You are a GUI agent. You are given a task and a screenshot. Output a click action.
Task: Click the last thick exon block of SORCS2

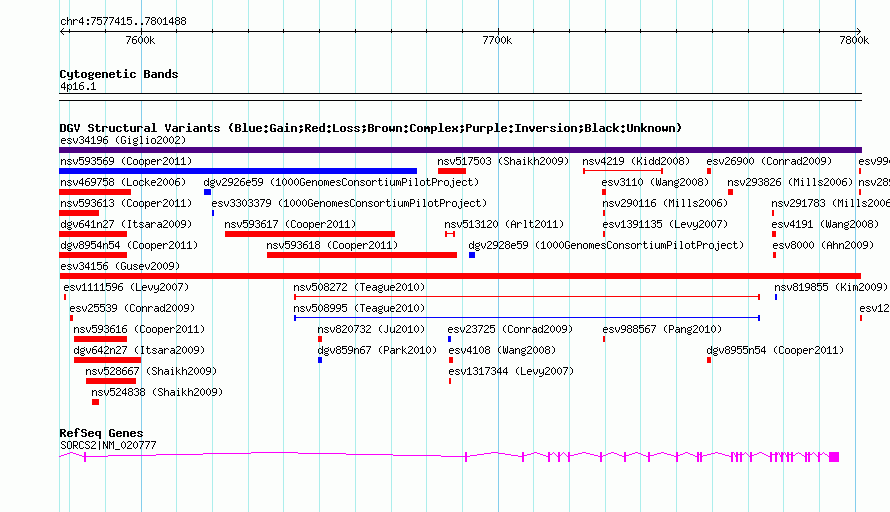(x=834, y=457)
